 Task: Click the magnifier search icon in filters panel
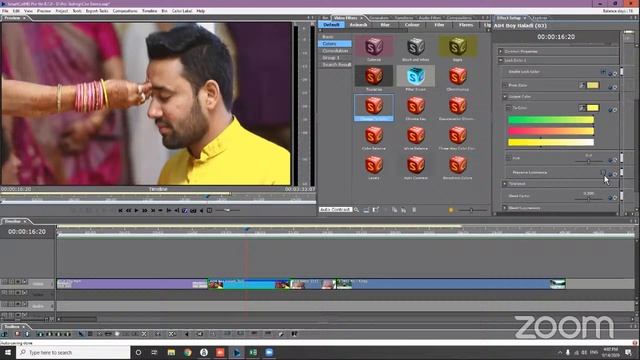click(x=356, y=210)
